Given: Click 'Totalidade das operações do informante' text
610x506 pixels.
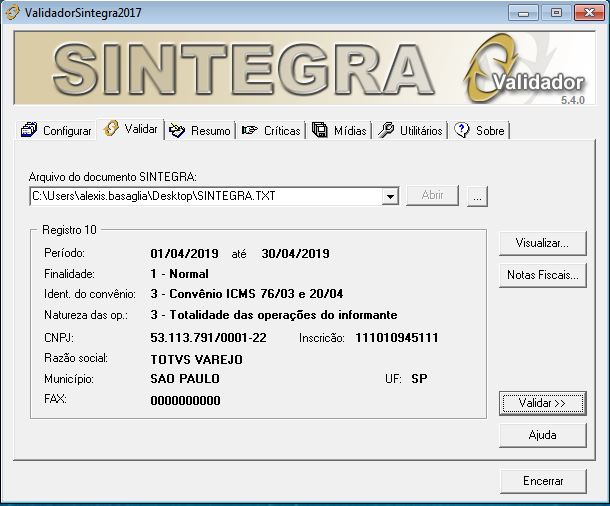Looking at the screenshot, I should click(x=284, y=315).
